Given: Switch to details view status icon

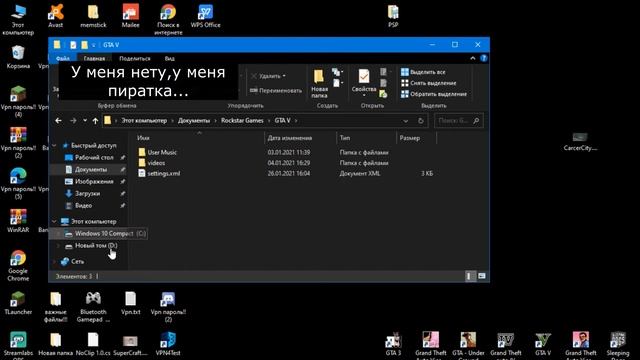Looking at the screenshot, I should click(470, 276).
